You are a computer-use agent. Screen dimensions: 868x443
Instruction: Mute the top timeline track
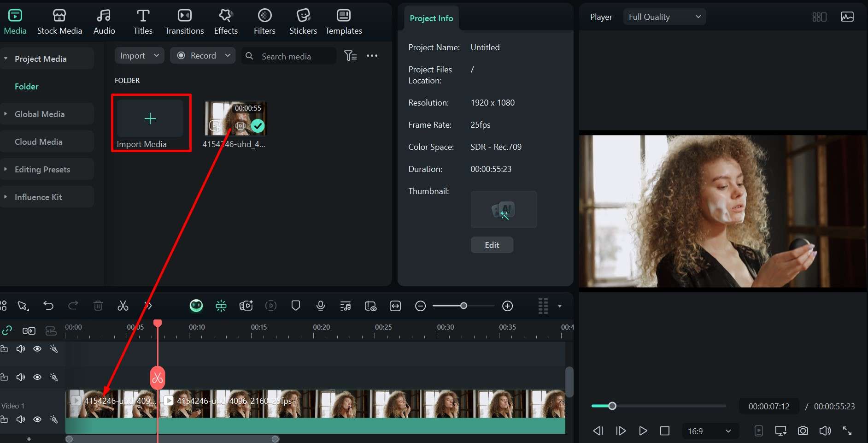tap(21, 349)
